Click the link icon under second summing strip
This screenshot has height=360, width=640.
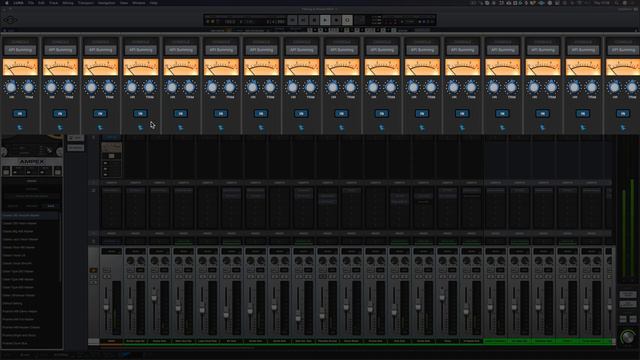[60, 128]
